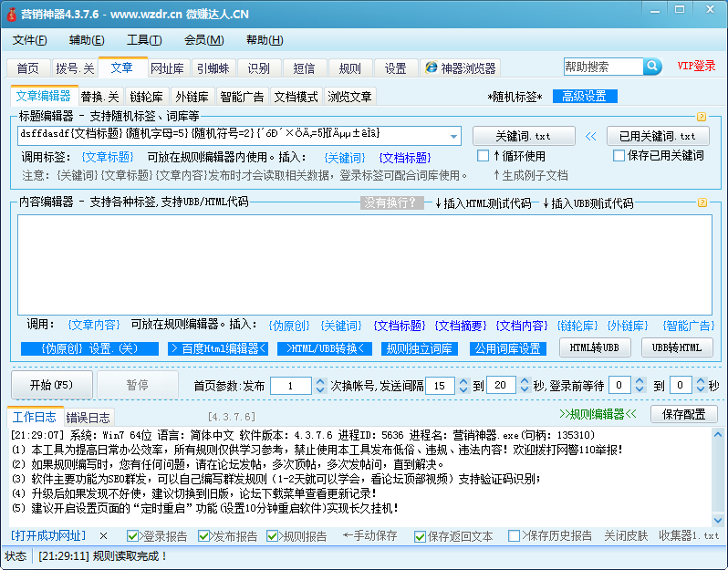Click the 保存配置 button
The height and width of the screenshot is (570, 728).
coord(684,414)
